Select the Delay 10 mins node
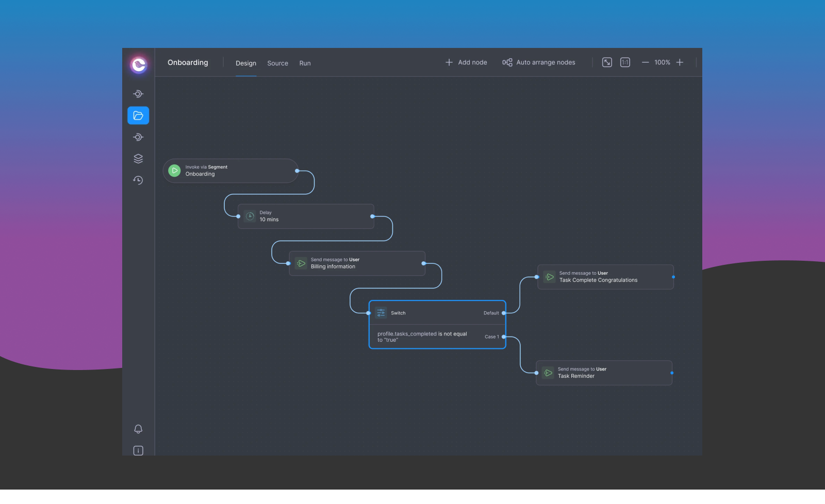Screen dimensions: 825x504 point(306,216)
